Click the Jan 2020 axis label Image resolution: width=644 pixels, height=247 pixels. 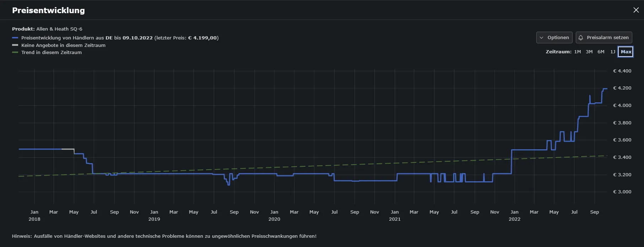(x=274, y=215)
